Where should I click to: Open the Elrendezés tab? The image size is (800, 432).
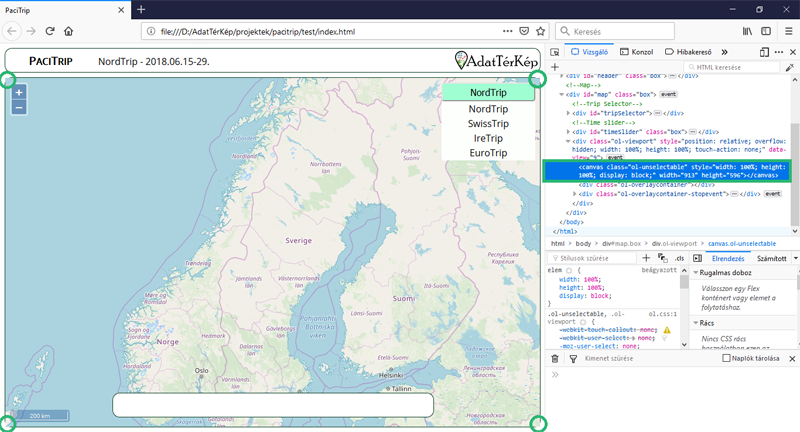(x=728, y=259)
